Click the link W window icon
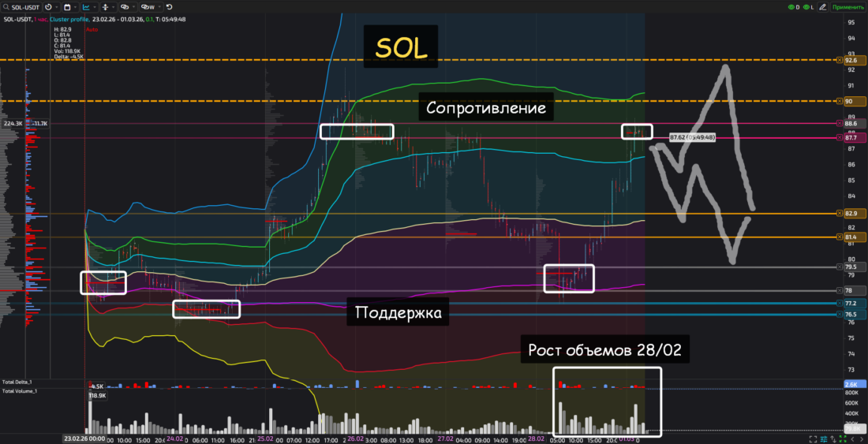 coord(148,7)
